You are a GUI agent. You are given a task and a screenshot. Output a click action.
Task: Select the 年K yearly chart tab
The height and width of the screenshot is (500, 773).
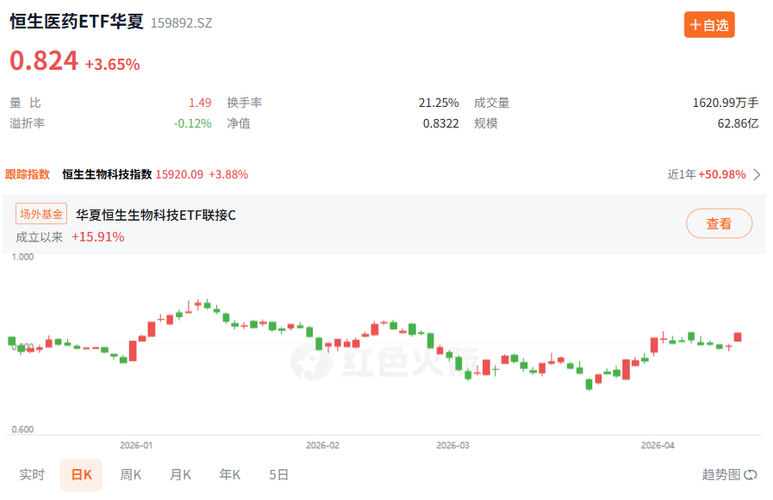[x=230, y=475]
